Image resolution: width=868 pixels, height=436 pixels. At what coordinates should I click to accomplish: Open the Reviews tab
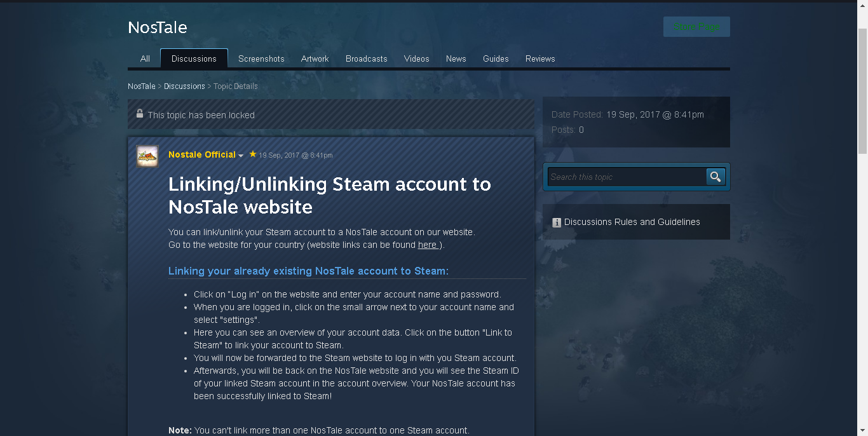pyautogui.click(x=540, y=58)
